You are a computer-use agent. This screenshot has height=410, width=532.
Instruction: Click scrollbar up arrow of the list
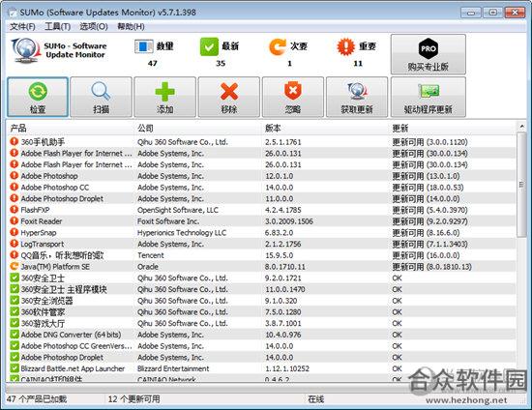(x=521, y=127)
